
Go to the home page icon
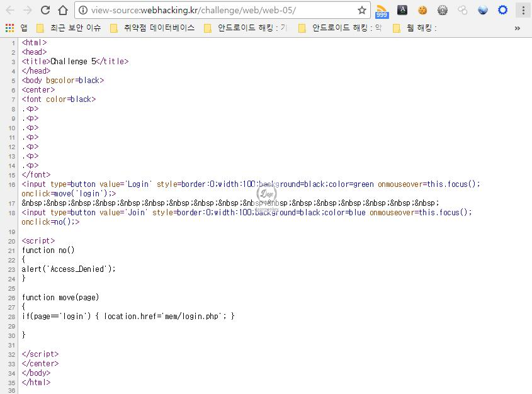63,10
